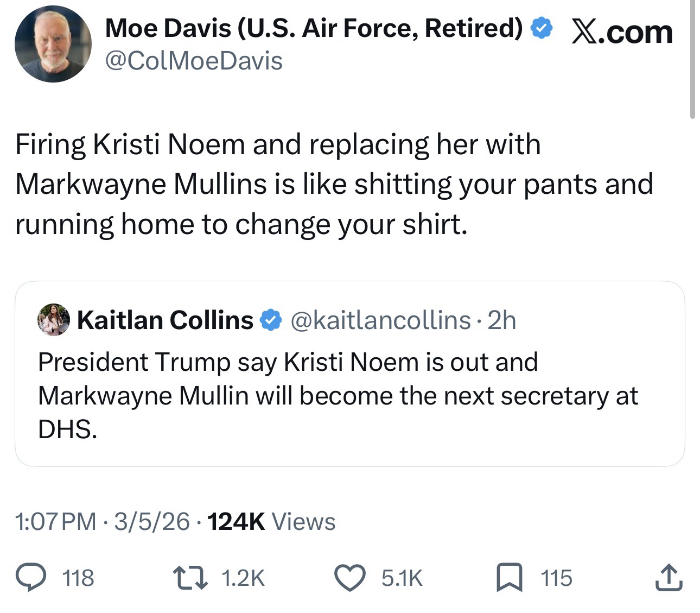
Task: Bookmark the post with bookmark icon
Action: coord(510,577)
